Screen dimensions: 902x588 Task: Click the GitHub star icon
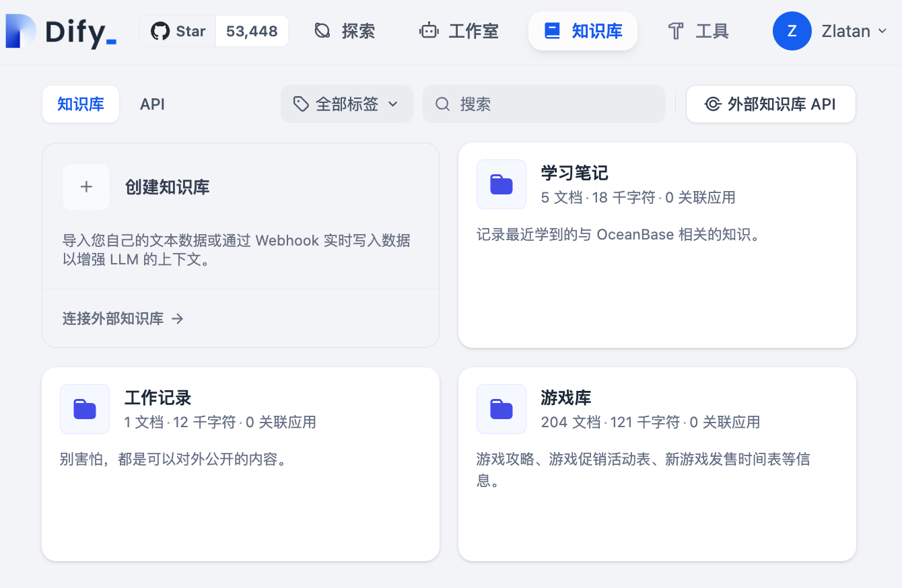160,30
